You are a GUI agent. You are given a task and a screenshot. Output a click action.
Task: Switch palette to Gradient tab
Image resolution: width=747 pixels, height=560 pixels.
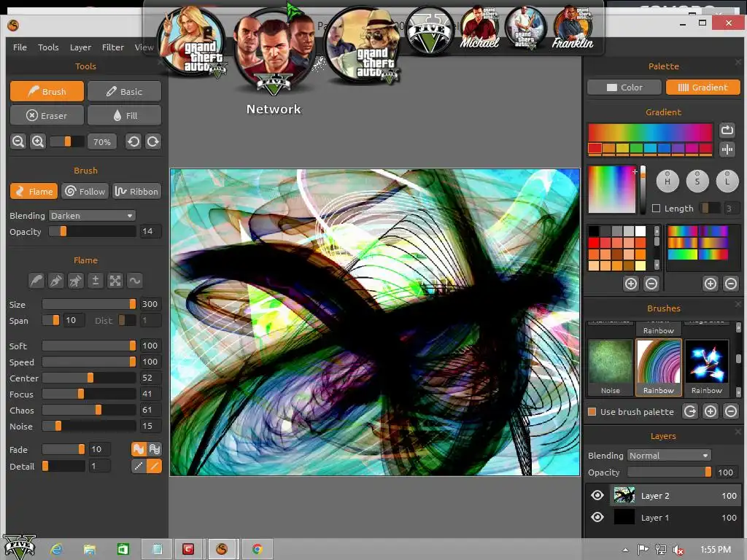[x=703, y=87]
